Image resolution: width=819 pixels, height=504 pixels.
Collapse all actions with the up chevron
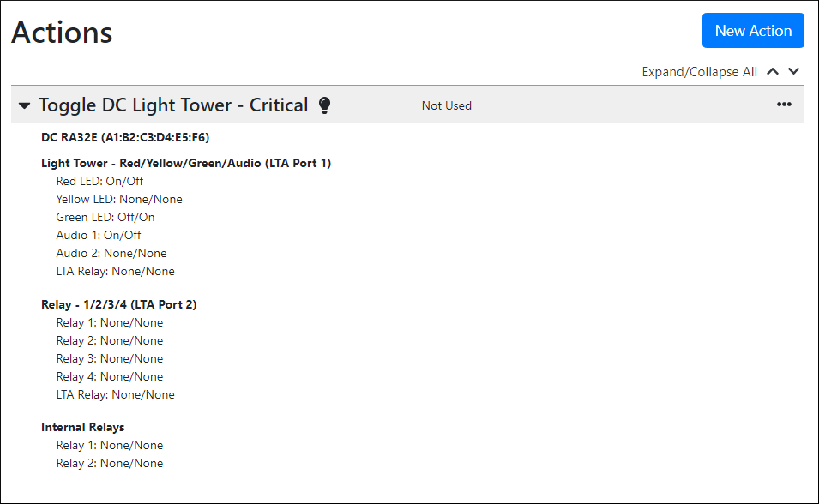pyautogui.click(x=773, y=72)
